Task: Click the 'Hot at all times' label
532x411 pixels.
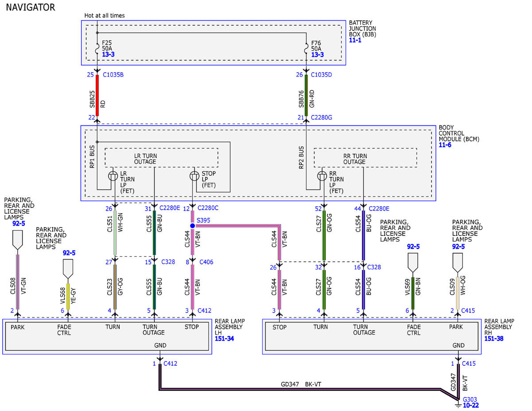Action: pyautogui.click(x=105, y=16)
